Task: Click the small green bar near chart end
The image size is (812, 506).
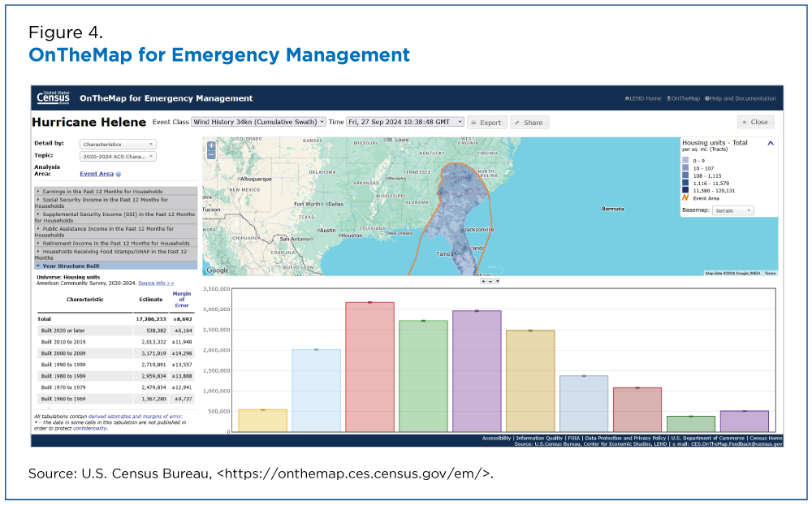Action: 691,424
